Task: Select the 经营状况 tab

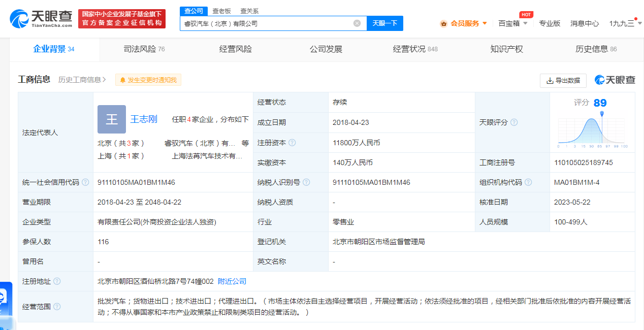Action: [415, 49]
